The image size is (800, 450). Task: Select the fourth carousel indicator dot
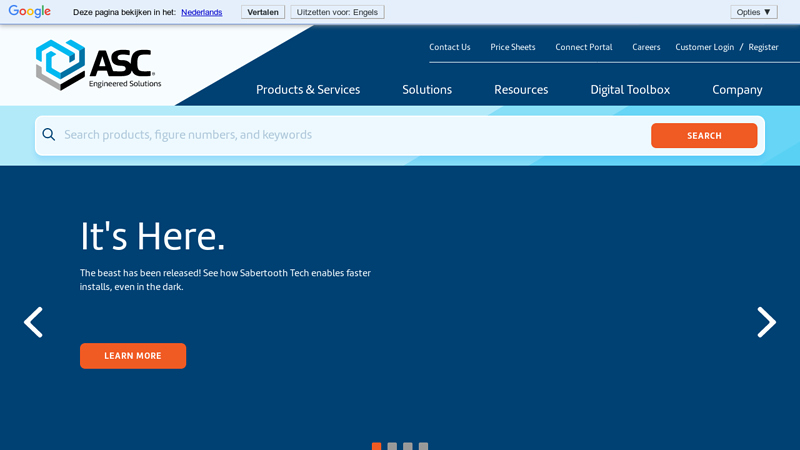click(424, 446)
